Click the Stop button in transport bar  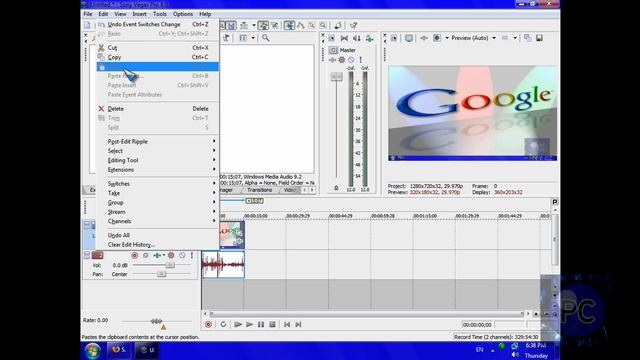click(x=272, y=324)
